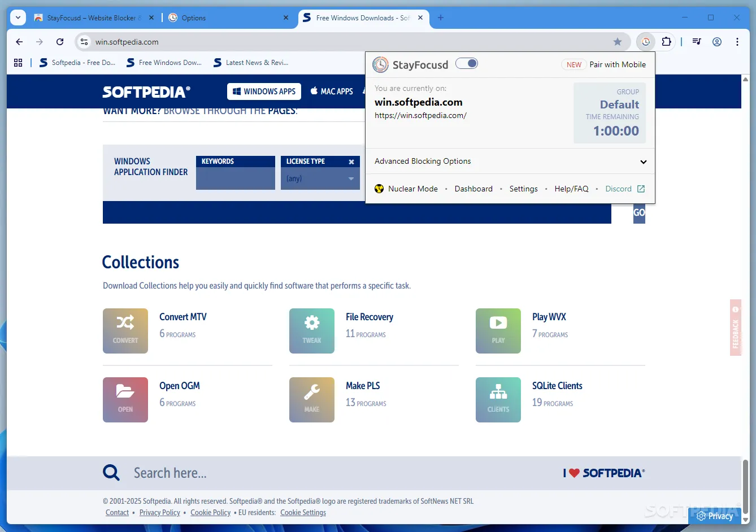The image size is (756, 532).
Task: Open Chrome three-dot menu
Action: pos(737,42)
